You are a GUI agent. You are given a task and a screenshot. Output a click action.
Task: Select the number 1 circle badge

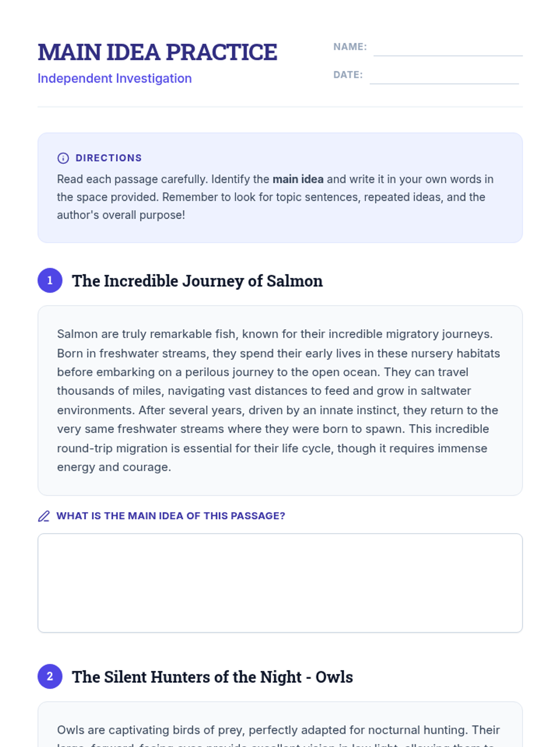point(50,281)
